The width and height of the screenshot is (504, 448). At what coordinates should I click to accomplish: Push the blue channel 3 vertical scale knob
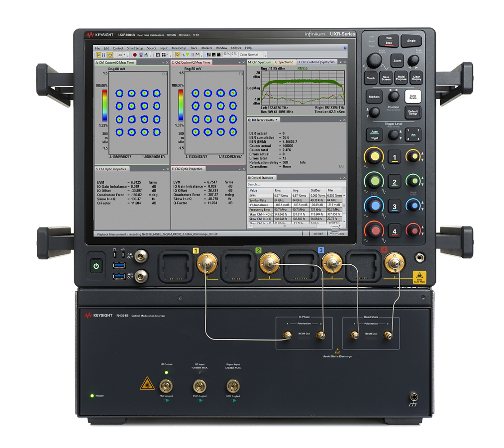[374, 206]
